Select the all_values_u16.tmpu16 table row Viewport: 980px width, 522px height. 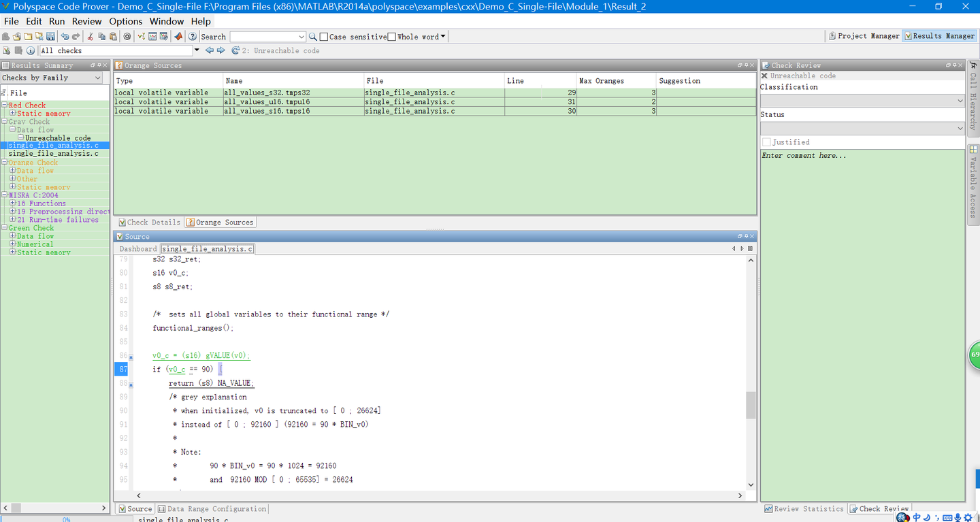point(434,102)
